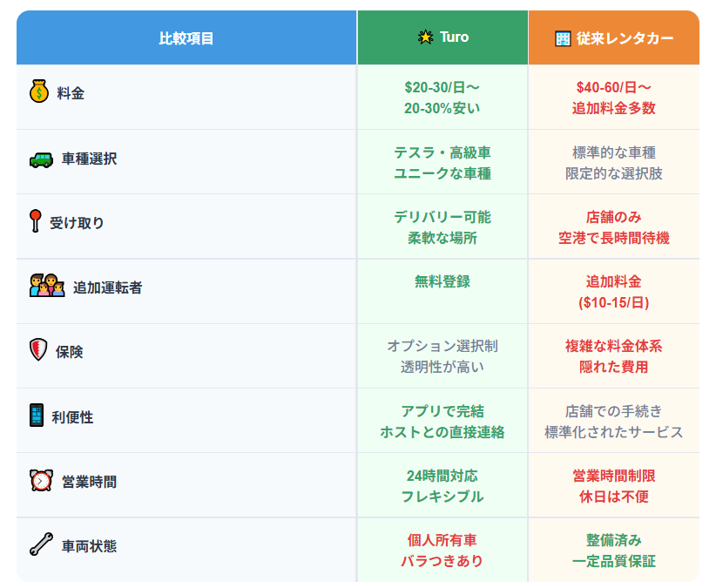Click the 透明性が高い text

click(442, 367)
